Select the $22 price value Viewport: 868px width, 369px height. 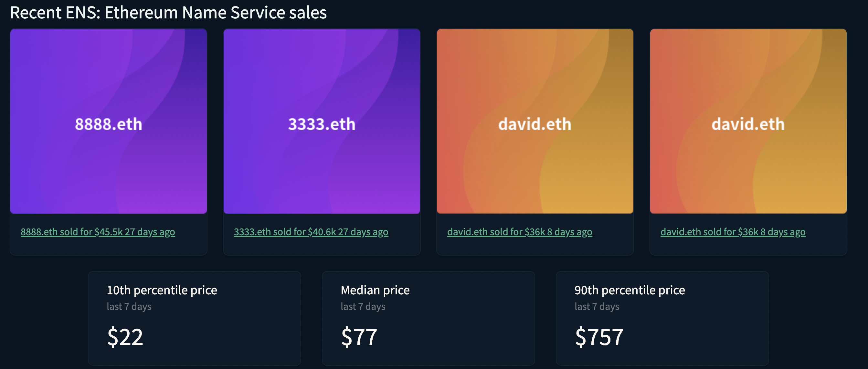(125, 337)
